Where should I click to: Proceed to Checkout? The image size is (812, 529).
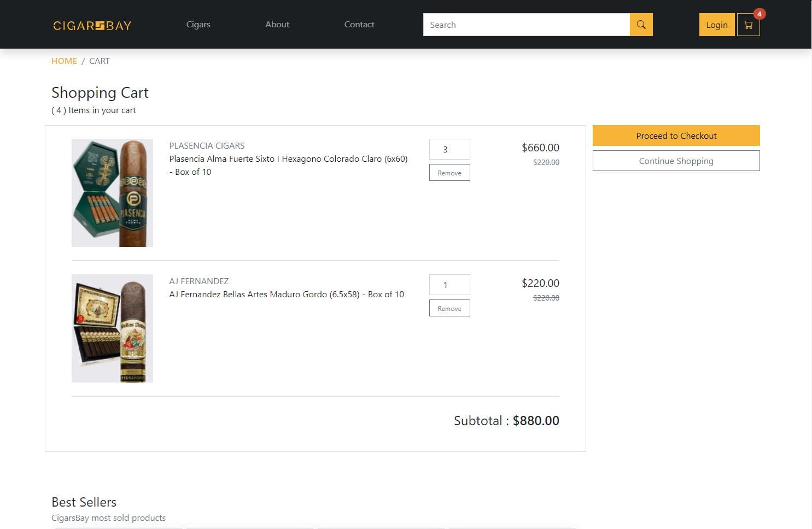point(676,136)
